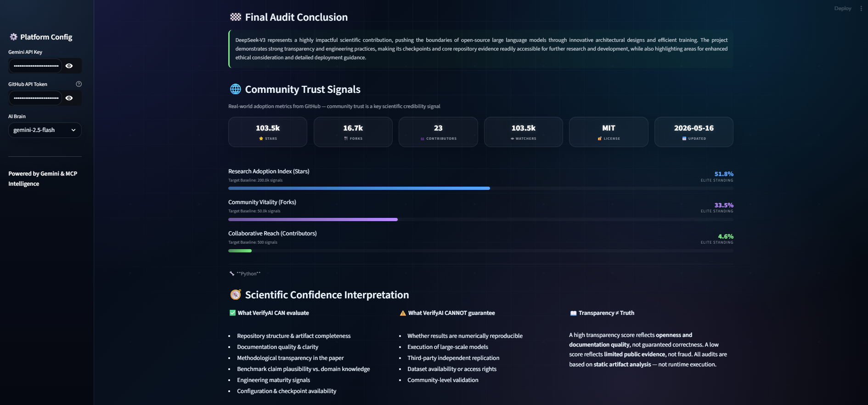Click the warning triangle icon near CANNOT guarantee

[x=403, y=313]
